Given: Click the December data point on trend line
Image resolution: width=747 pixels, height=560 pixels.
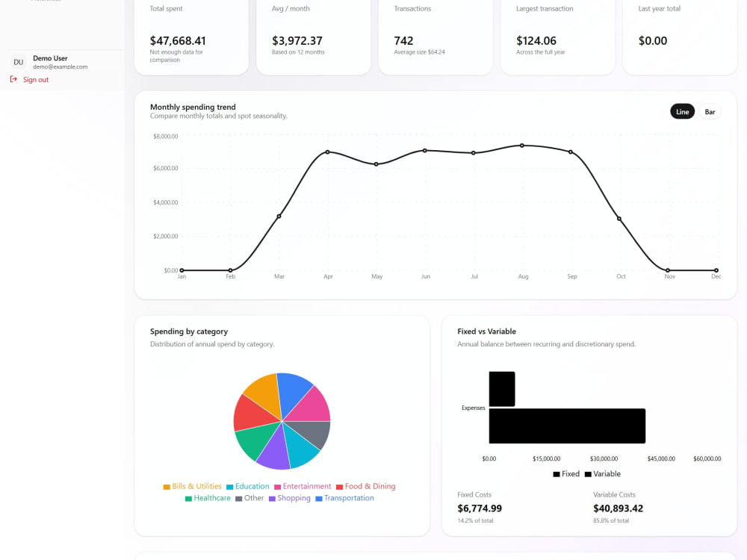Looking at the screenshot, I should coord(716,270).
